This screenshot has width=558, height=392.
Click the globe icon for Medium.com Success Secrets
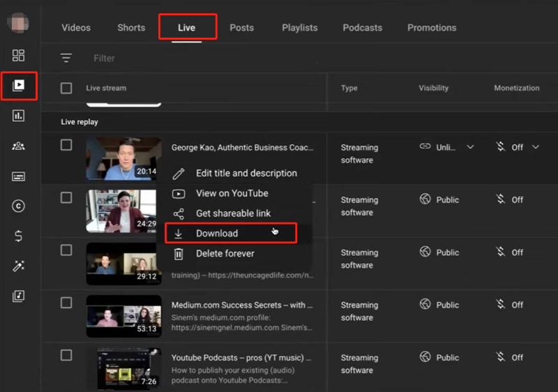pos(425,304)
